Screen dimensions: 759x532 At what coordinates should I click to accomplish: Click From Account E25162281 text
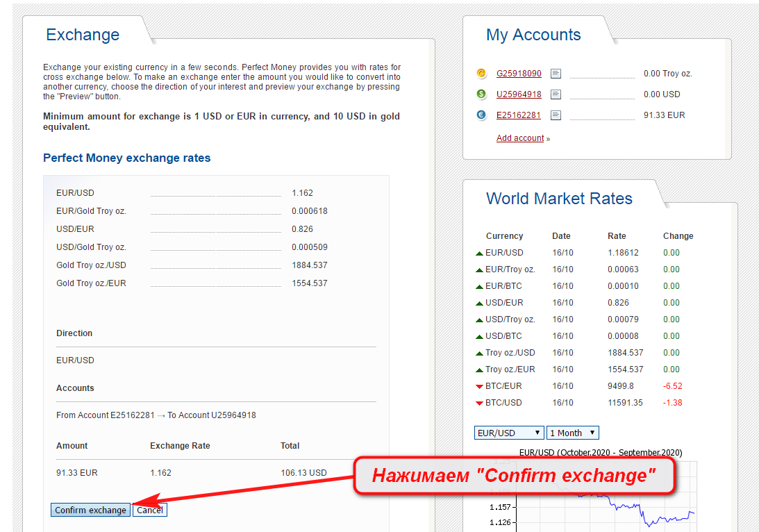105,415
